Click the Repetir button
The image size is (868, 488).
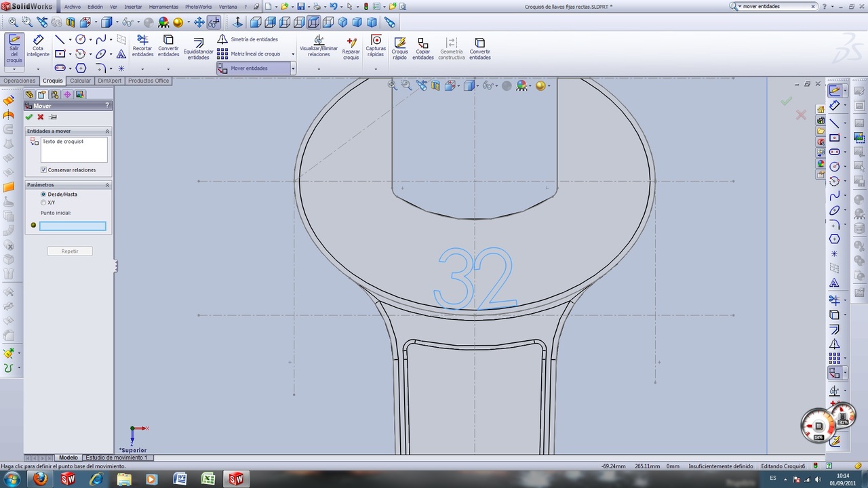pyautogui.click(x=70, y=251)
